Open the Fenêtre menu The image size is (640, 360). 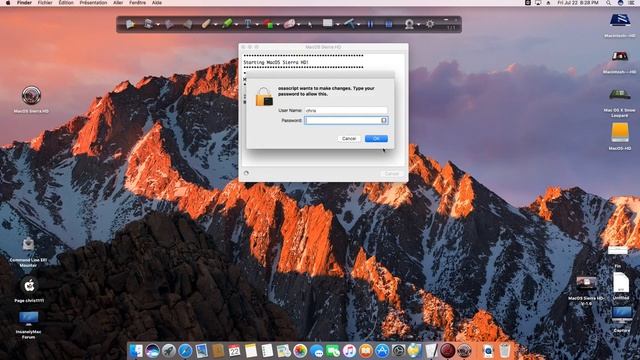point(138,3)
